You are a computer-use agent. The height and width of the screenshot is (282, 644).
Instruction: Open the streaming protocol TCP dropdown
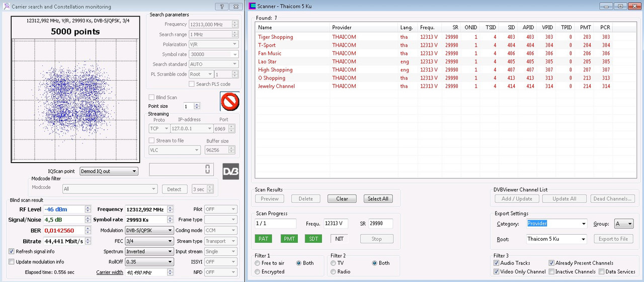159,128
